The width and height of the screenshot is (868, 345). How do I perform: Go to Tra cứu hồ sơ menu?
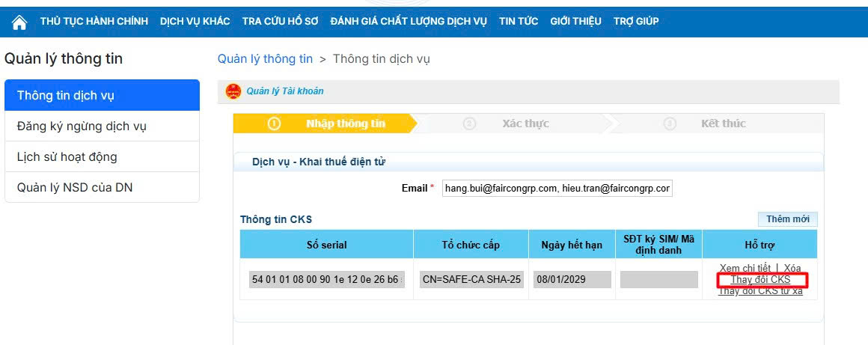tap(280, 21)
